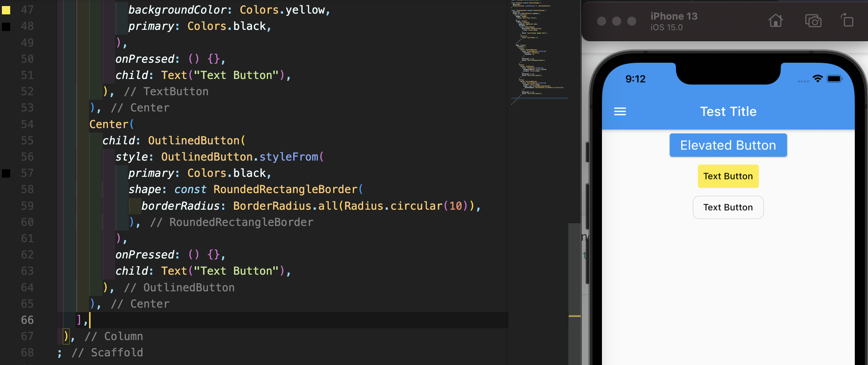Click the black color swatch on line 57
This screenshot has height=365, width=868.
[6, 173]
